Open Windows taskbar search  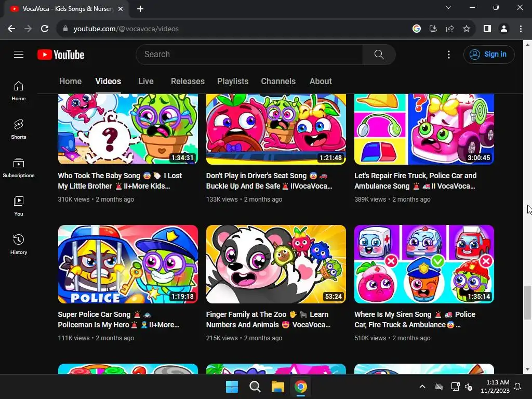coord(255,387)
